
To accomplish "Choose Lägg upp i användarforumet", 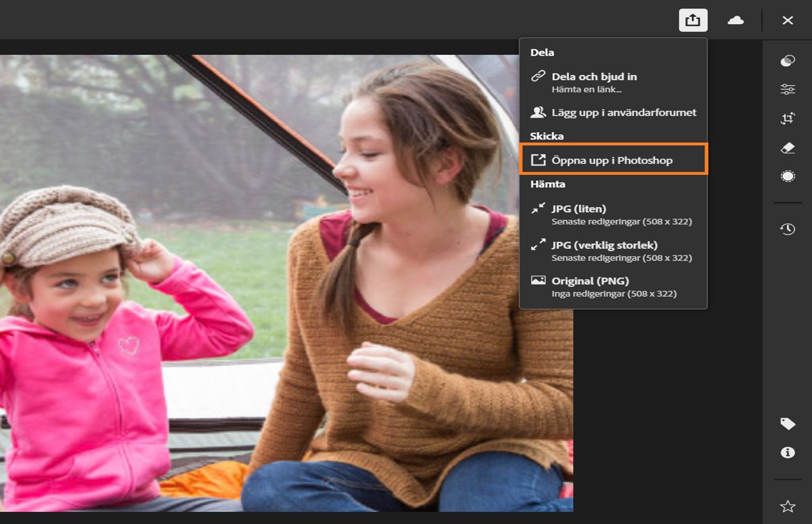I will [x=624, y=113].
